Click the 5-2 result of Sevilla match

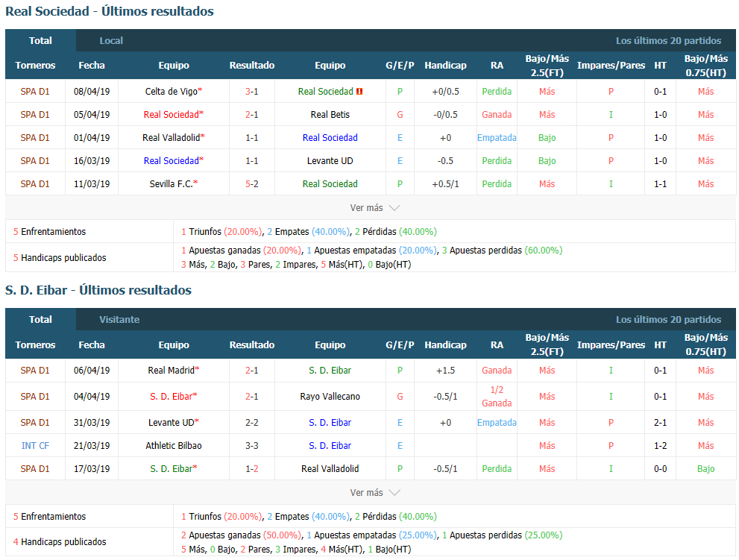251,184
